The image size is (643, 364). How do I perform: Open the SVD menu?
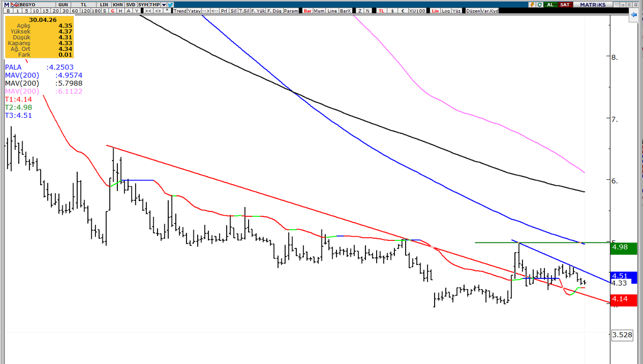click(131, 4)
